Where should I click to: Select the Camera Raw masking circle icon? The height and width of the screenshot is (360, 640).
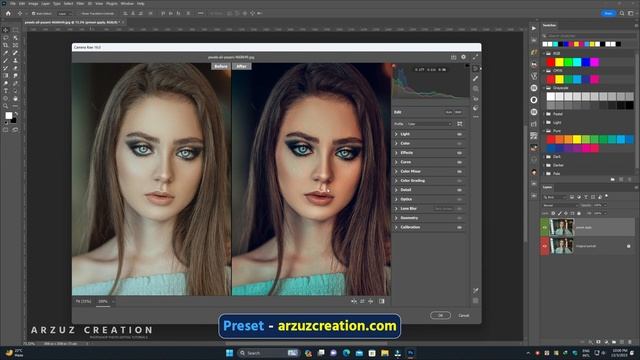tap(476, 89)
